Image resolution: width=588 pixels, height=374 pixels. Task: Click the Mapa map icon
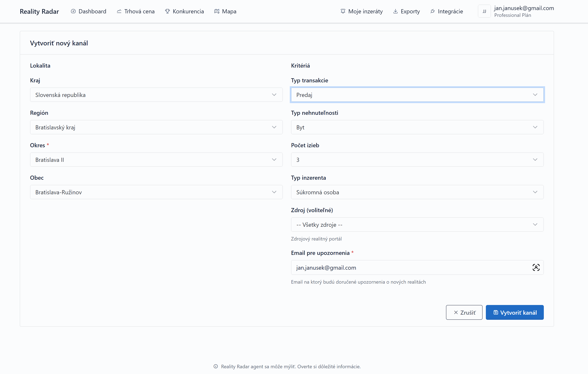(x=217, y=11)
